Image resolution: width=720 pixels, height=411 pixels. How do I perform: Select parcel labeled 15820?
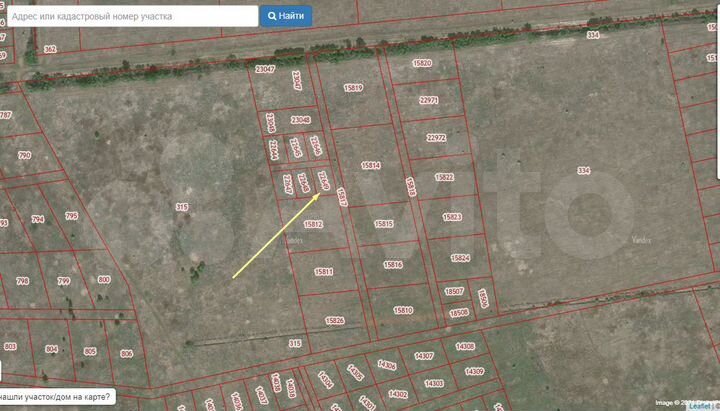coord(422,63)
